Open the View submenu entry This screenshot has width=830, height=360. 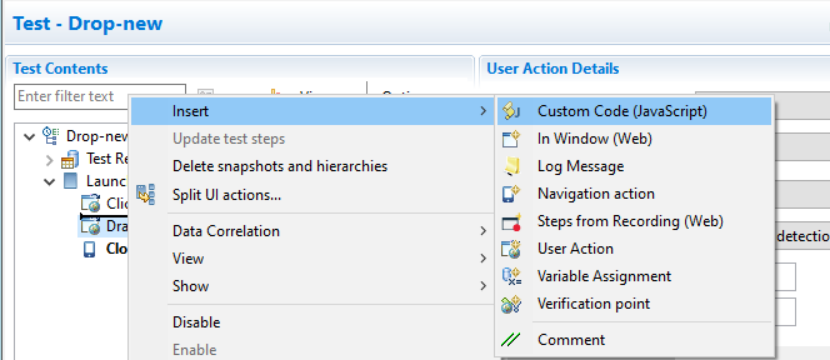312,258
